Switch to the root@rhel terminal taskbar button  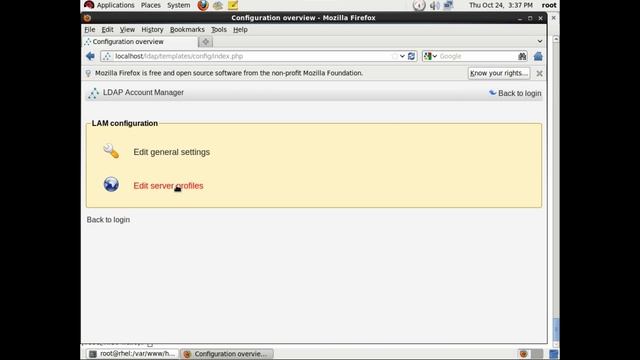point(132,354)
